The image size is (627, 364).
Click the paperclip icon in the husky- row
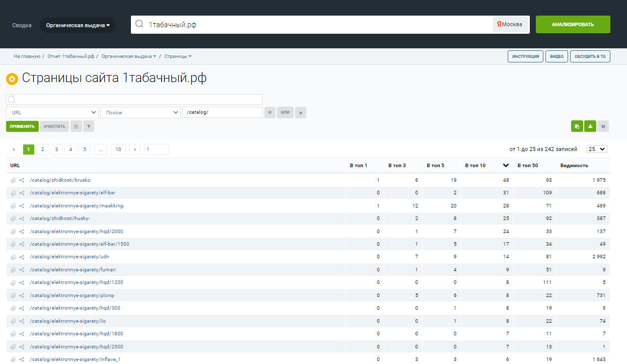(13, 219)
